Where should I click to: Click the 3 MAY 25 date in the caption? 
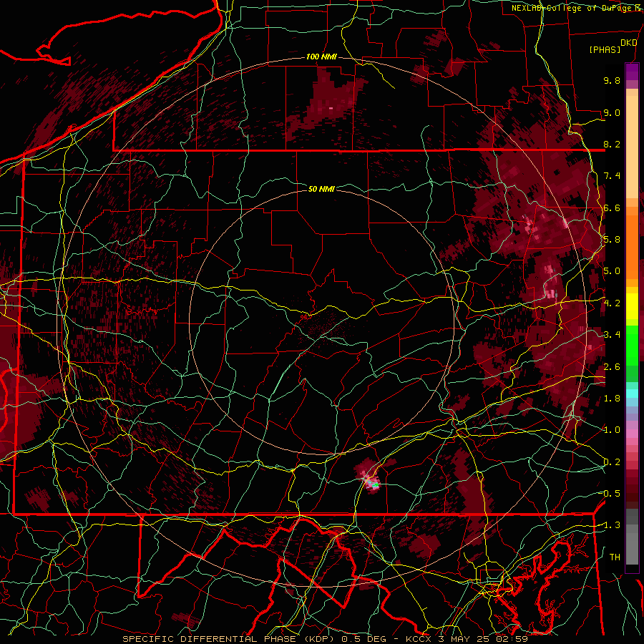[464, 639]
